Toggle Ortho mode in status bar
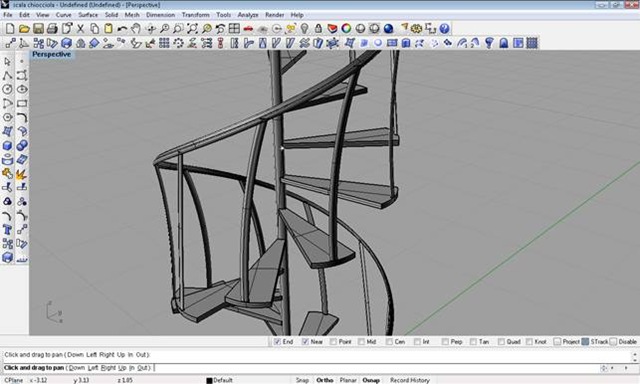 point(324,380)
